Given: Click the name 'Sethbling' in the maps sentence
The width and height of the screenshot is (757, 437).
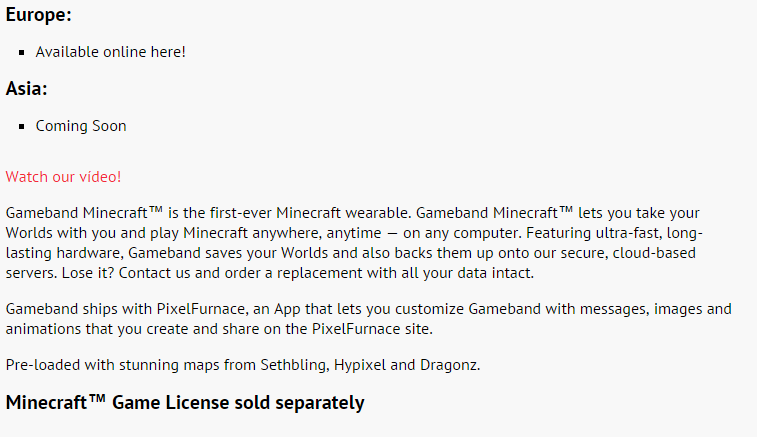Looking at the screenshot, I should [x=294, y=365].
